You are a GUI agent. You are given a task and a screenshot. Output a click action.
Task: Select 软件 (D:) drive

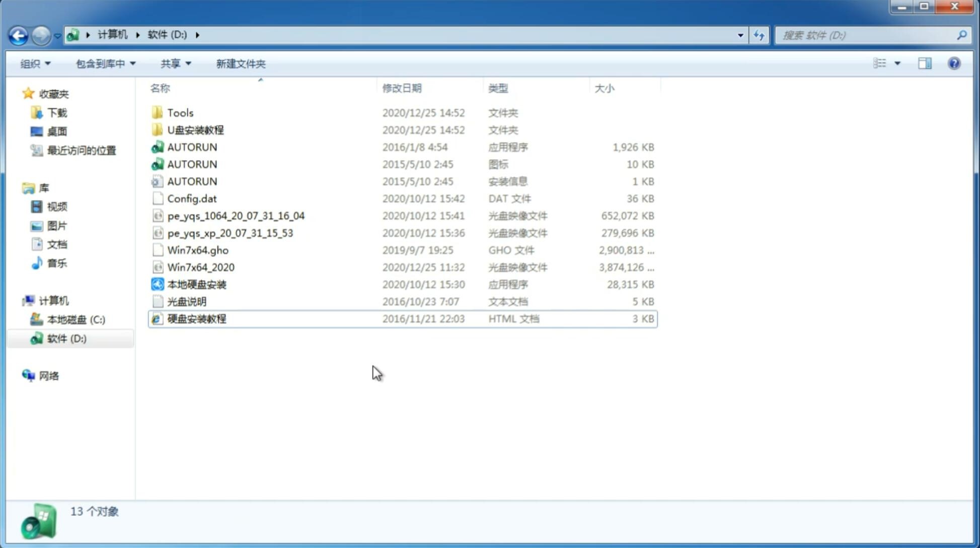click(65, 338)
